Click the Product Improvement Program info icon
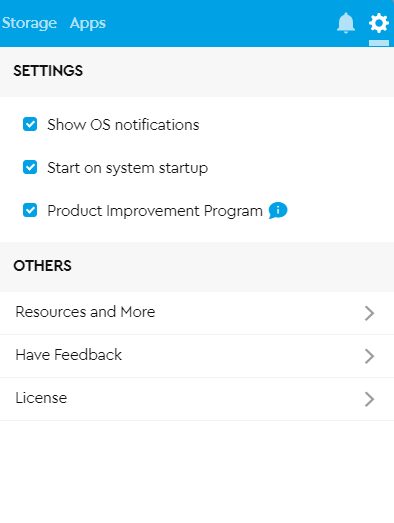This screenshot has width=394, height=523. pyautogui.click(x=278, y=210)
